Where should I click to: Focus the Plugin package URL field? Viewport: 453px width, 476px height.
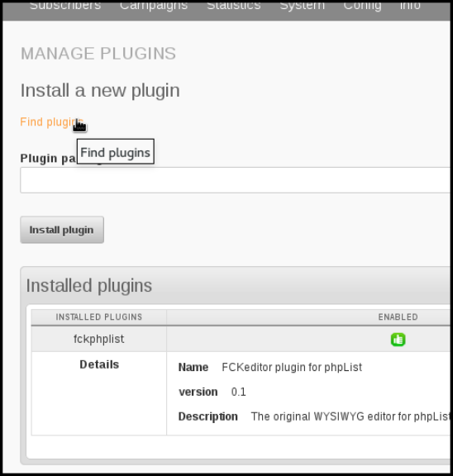pyautogui.click(x=235, y=180)
